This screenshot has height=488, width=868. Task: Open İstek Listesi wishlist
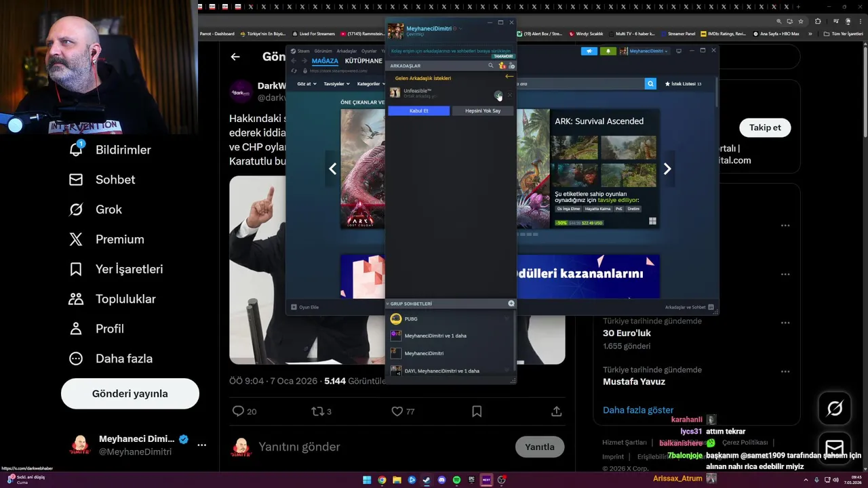click(x=682, y=83)
